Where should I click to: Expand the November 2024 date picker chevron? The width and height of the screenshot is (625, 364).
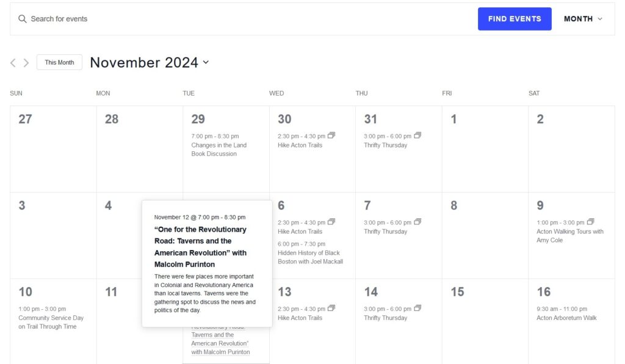click(206, 63)
